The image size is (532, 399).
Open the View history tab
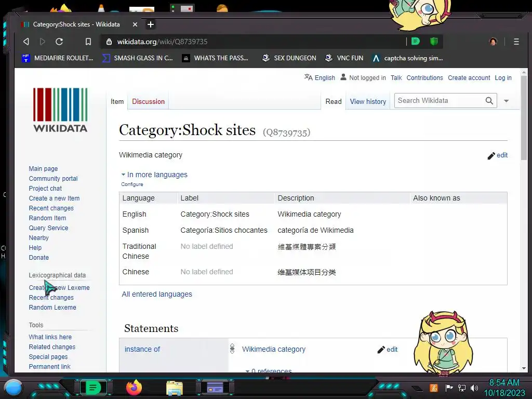point(368,101)
